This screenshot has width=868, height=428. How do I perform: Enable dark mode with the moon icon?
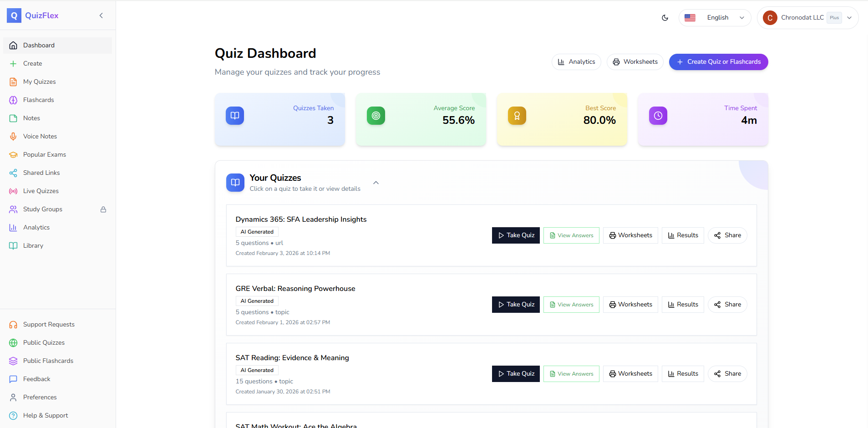coord(665,17)
